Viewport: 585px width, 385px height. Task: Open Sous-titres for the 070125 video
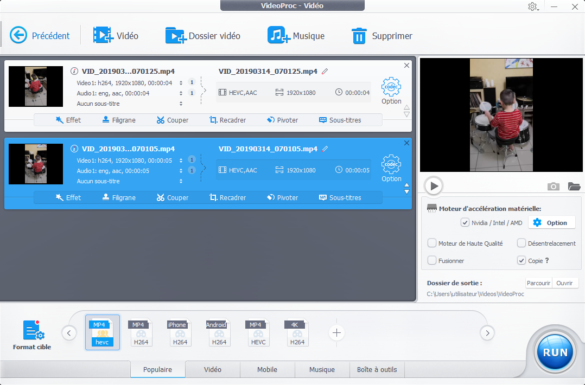(x=340, y=120)
